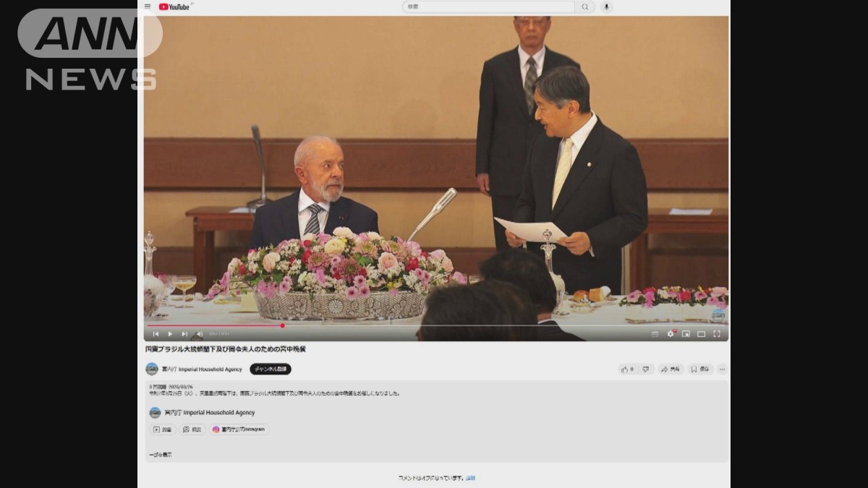Image resolution: width=868 pixels, height=488 pixels.
Task: Play the video
Action: (x=170, y=334)
